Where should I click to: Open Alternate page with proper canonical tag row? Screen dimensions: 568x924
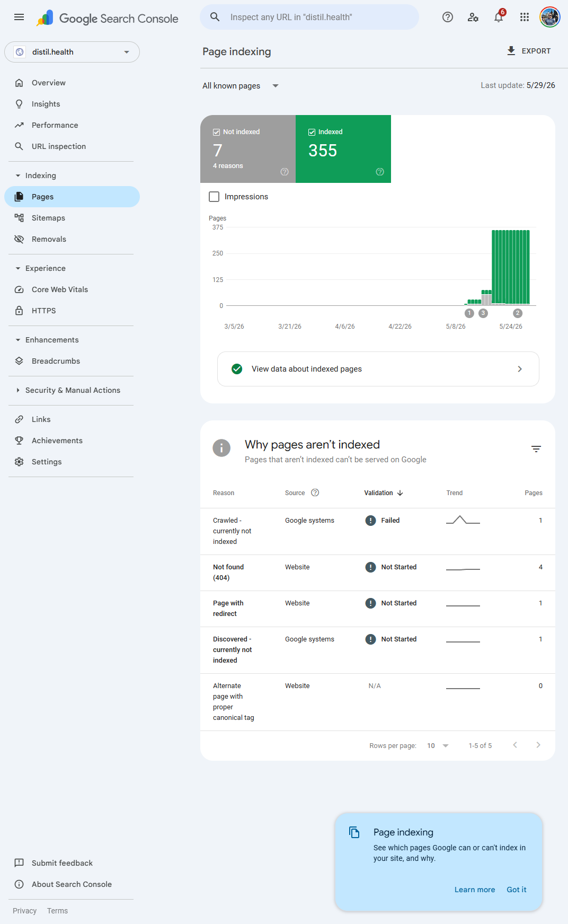tap(378, 702)
